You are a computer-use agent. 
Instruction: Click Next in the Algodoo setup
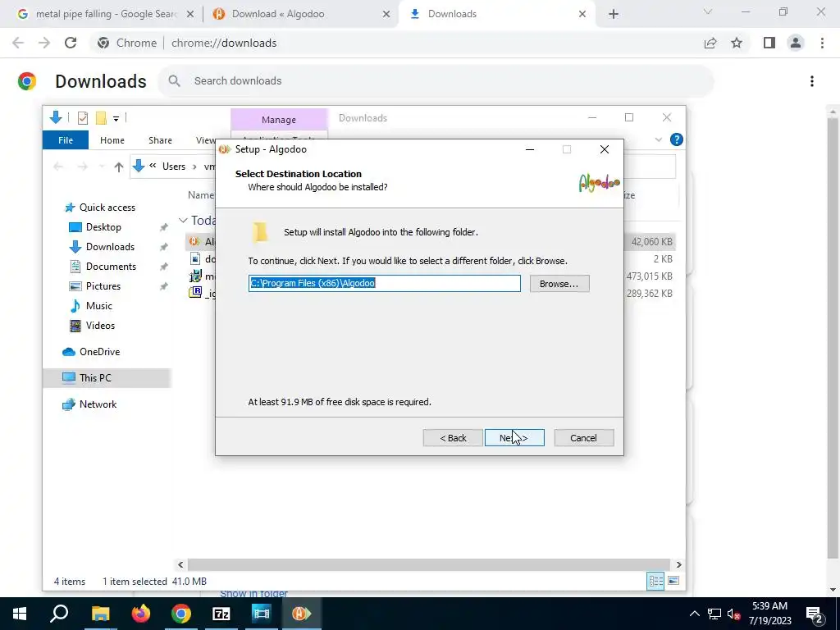514,438
